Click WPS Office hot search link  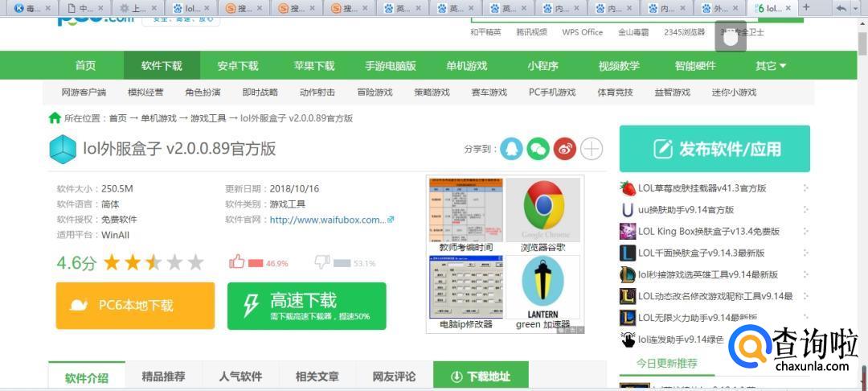583,32
